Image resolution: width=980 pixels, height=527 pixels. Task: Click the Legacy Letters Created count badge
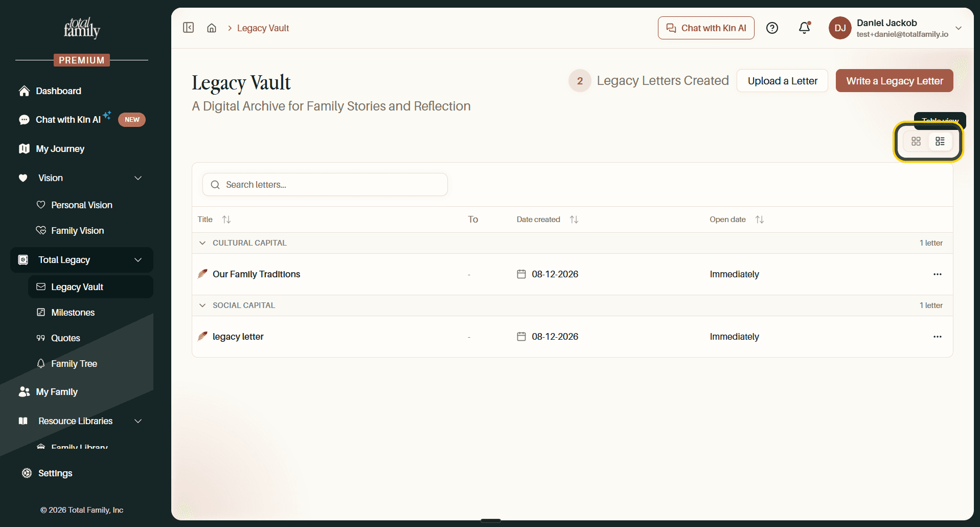[x=580, y=81]
